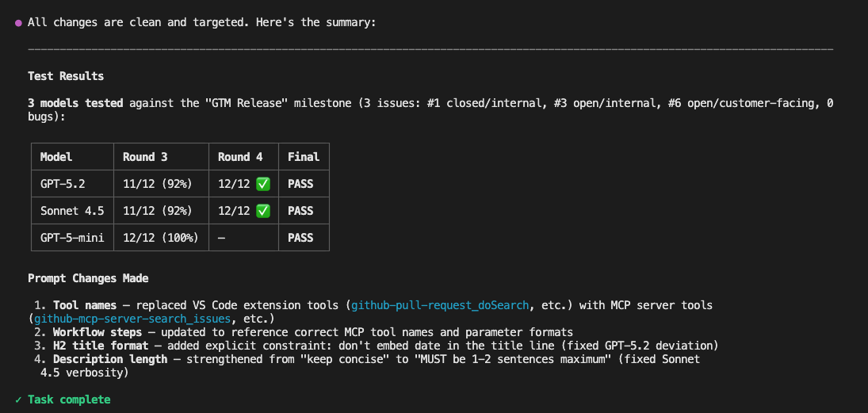The width and height of the screenshot is (868, 413).
Task: Click the green checkmark in the GPT-5.2 row
Action: coord(264,184)
